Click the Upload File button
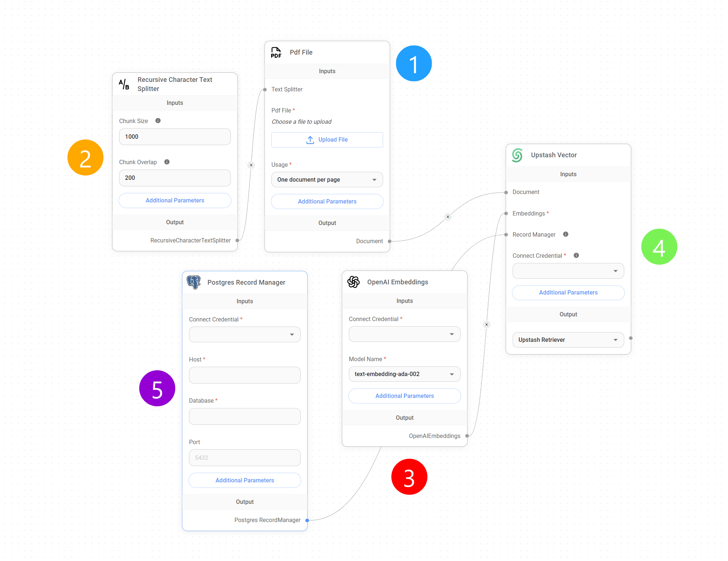 pos(327,140)
